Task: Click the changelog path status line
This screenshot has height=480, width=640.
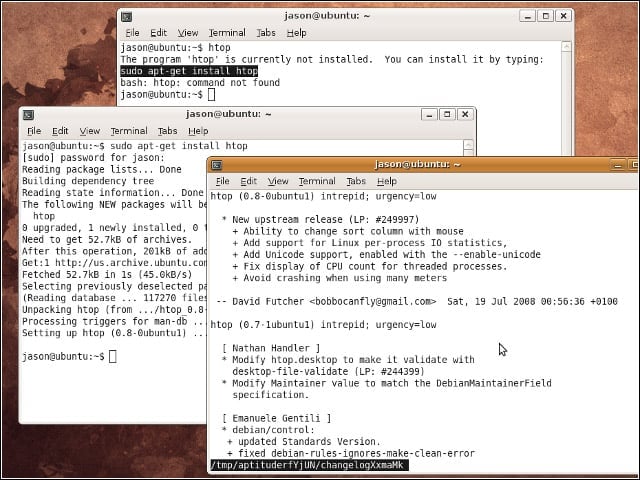Action: click(309, 465)
